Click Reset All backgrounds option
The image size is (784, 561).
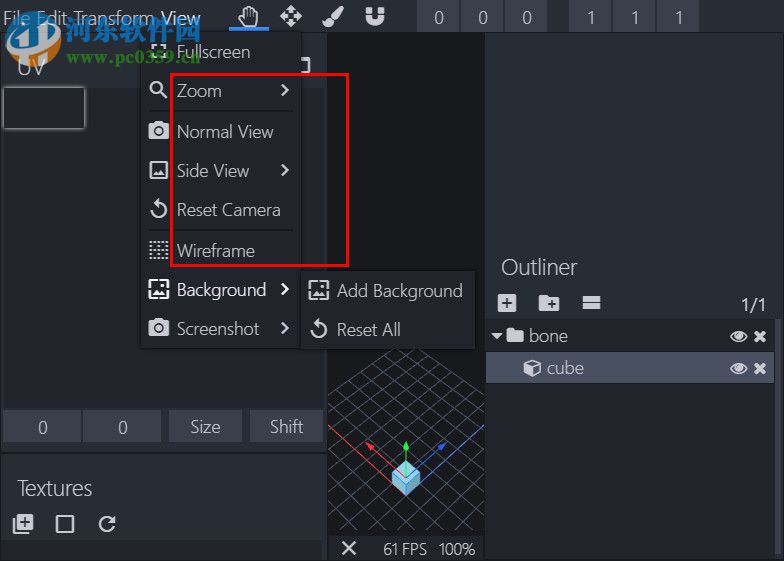(x=387, y=330)
